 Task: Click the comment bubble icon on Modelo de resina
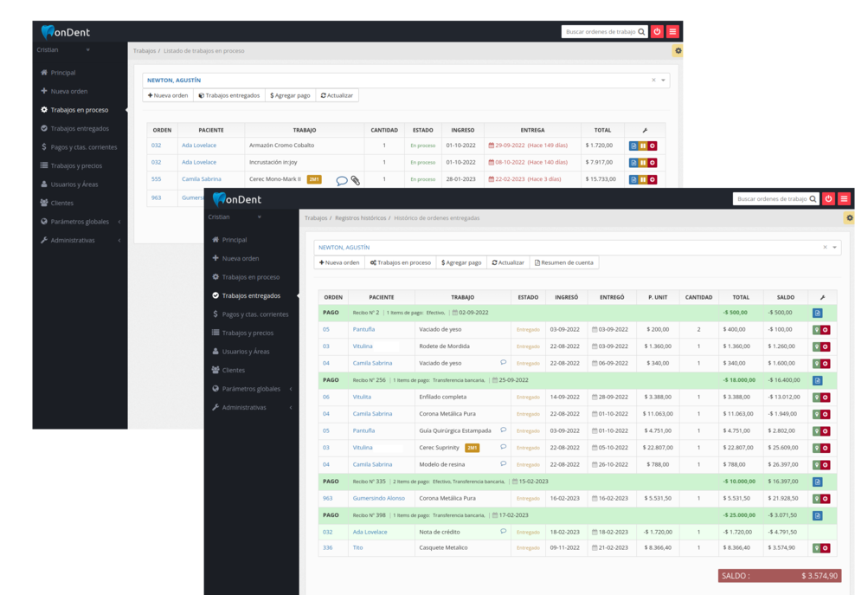(x=503, y=464)
